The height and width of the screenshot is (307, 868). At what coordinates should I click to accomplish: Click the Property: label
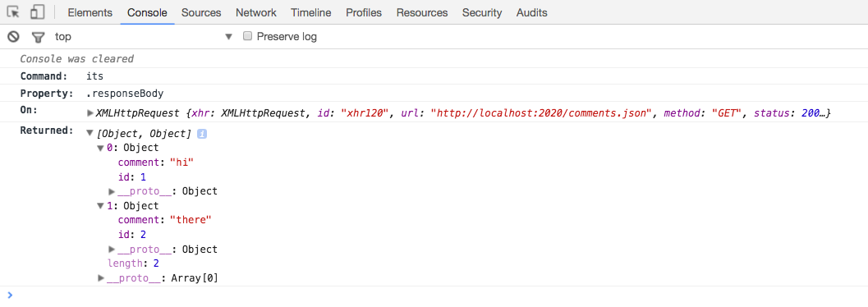pyautogui.click(x=47, y=94)
